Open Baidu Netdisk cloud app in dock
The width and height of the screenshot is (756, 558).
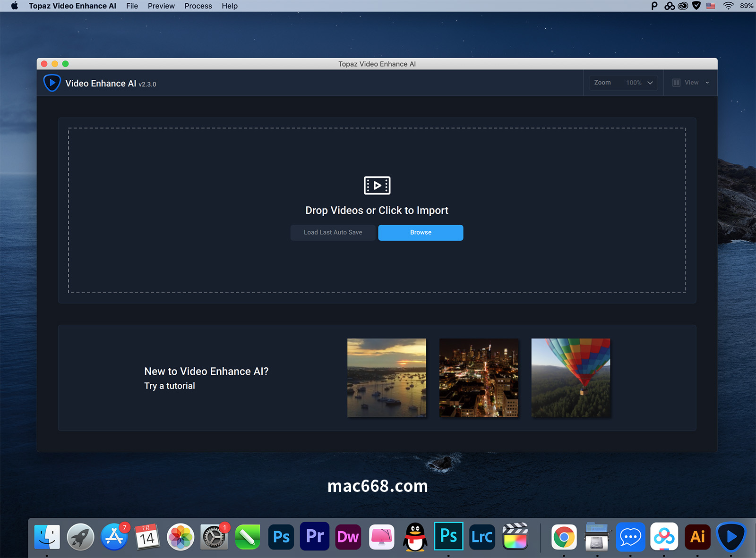coord(664,537)
